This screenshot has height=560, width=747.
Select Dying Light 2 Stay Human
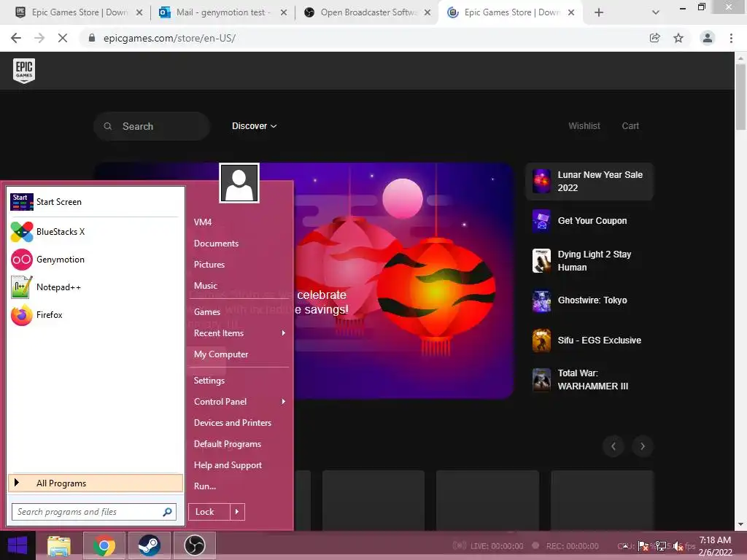pyautogui.click(x=589, y=261)
